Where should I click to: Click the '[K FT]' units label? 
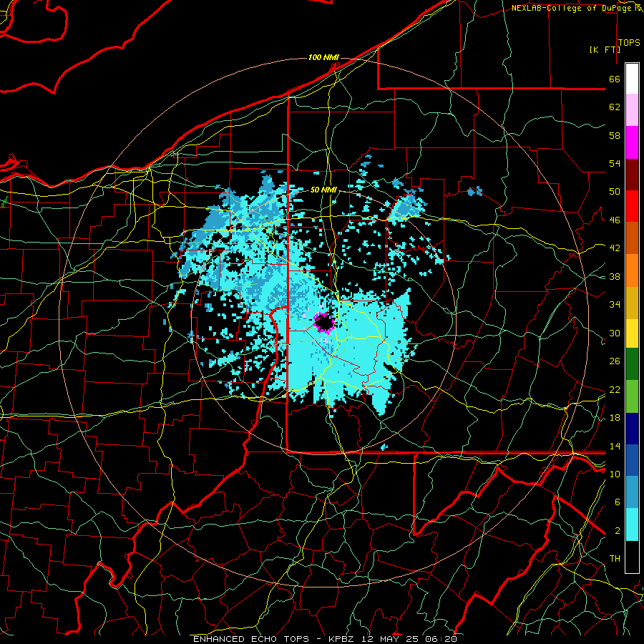click(x=605, y=49)
